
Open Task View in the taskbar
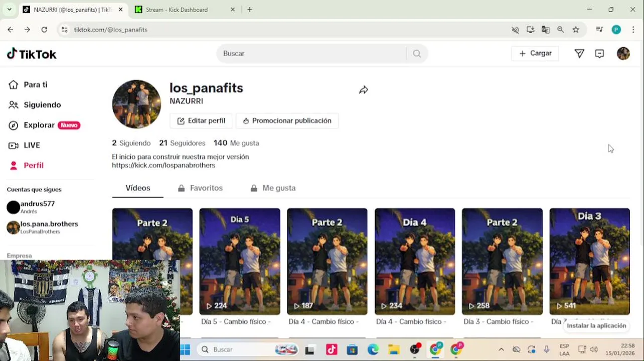click(x=309, y=350)
